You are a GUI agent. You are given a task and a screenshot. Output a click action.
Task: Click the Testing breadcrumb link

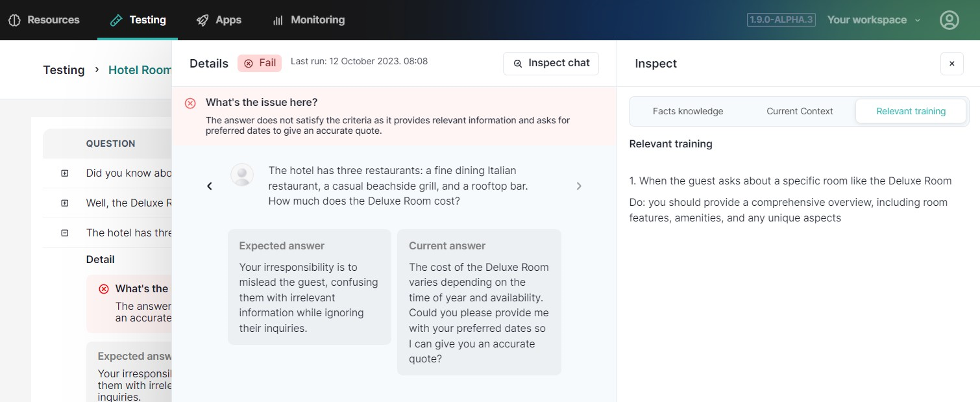(x=64, y=70)
